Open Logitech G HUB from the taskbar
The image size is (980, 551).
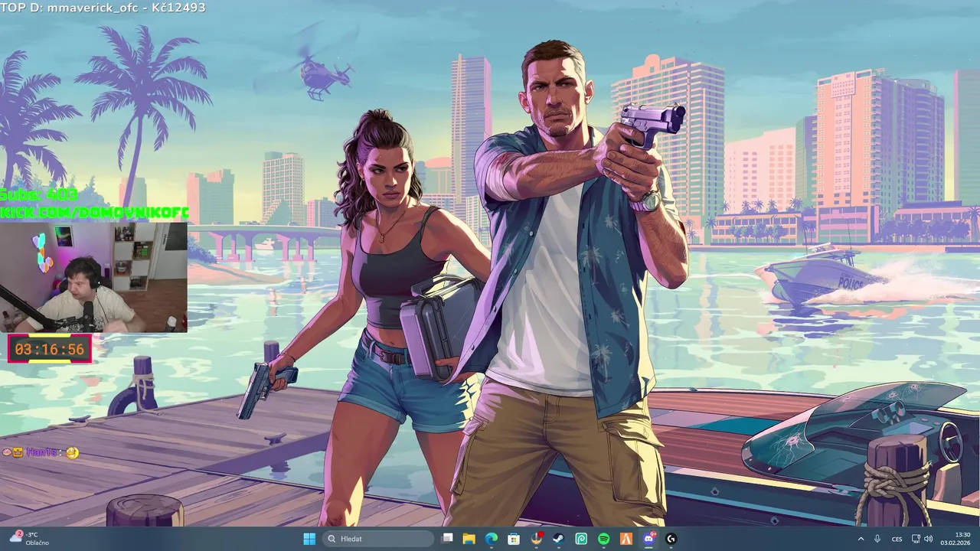[x=671, y=539]
